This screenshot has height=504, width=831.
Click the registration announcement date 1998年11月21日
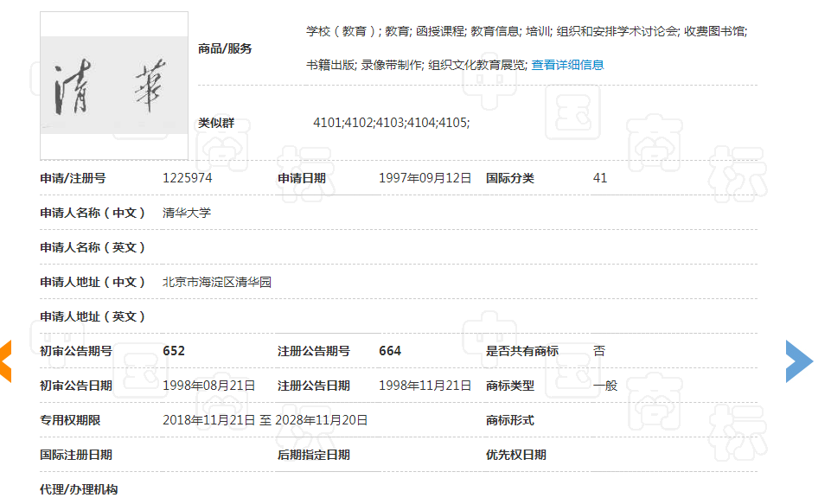point(425,385)
